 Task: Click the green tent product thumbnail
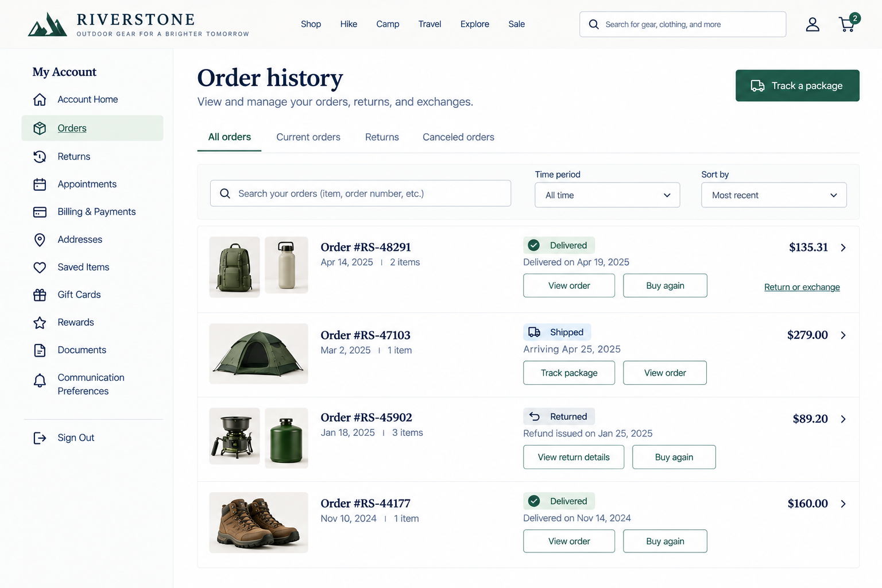pyautogui.click(x=258, y=354)
